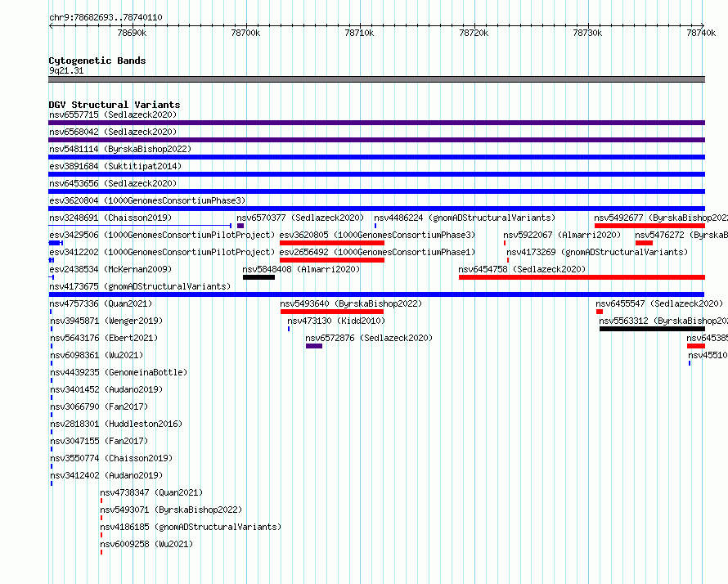728x584 pixels.
Task: Click the nsv6568042 (Sedlazeck2020) label
Action: point(113,132)
